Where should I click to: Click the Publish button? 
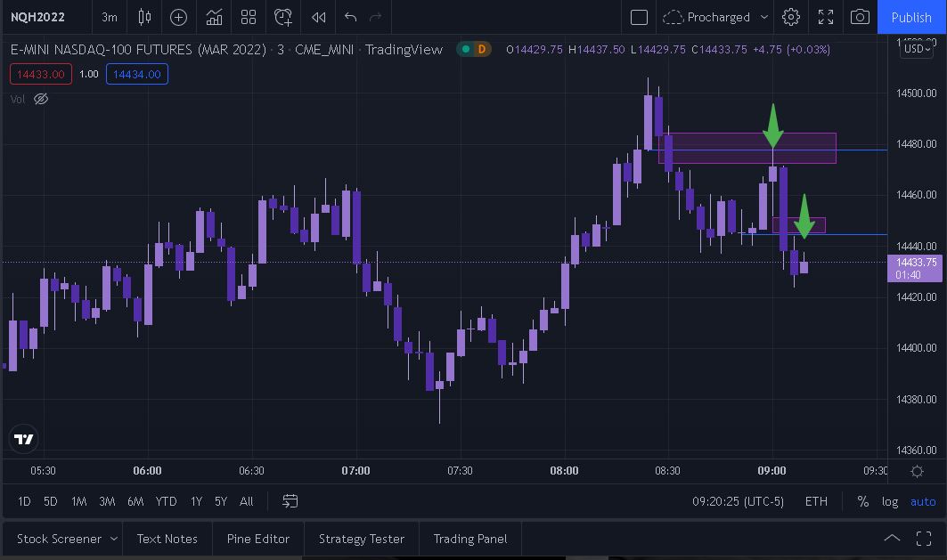(911, 17)
